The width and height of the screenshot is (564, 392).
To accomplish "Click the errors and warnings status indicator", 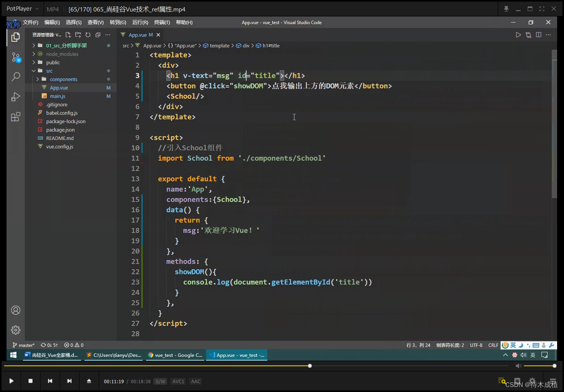I will pyautogui.click(x=74, y=345).
